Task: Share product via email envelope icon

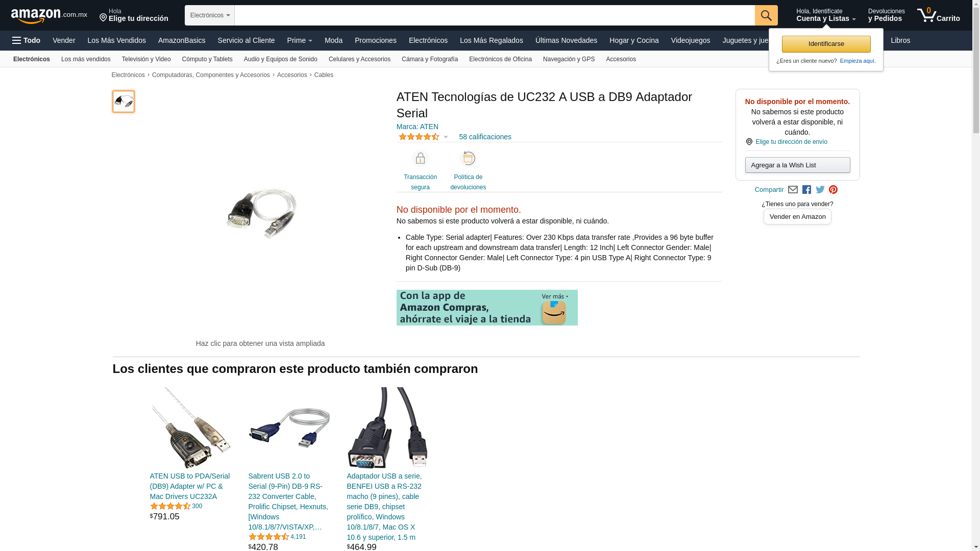Action: 793,190
